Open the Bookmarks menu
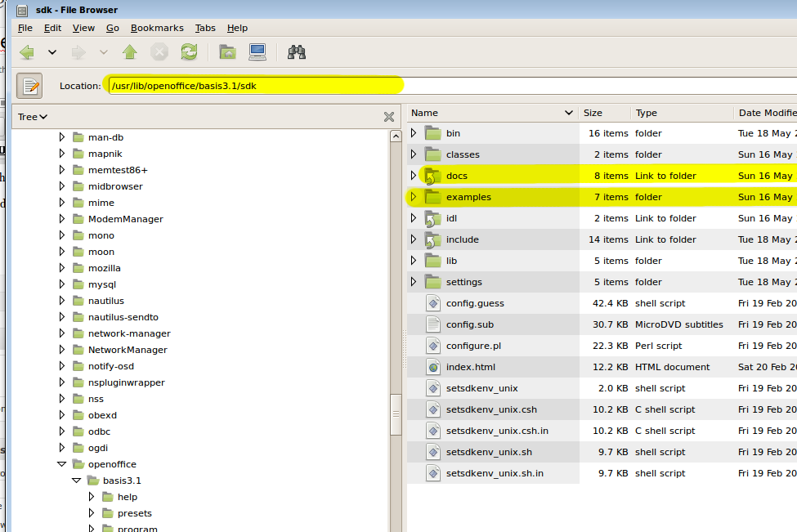Viewport: 797px width, 532px height. click(157, 28)
